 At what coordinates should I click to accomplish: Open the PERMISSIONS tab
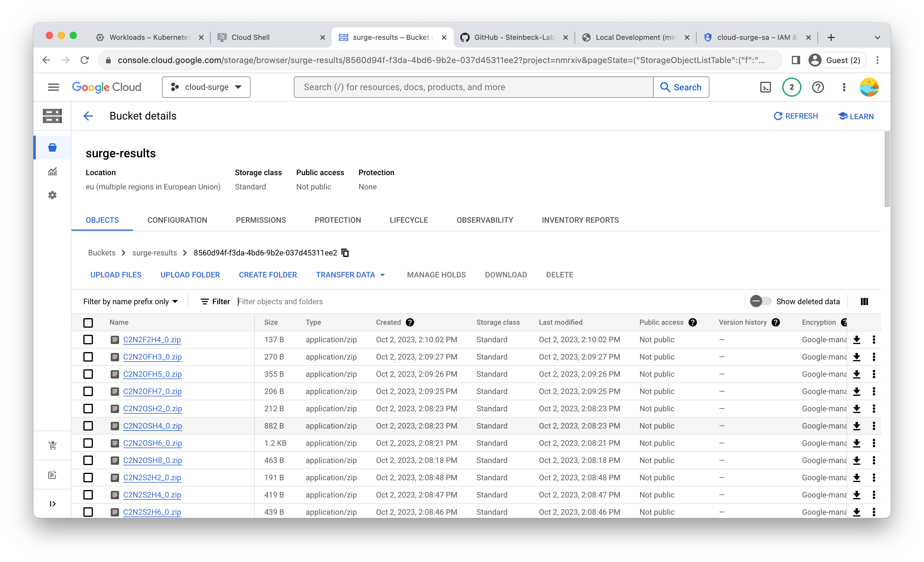(261, 220)
